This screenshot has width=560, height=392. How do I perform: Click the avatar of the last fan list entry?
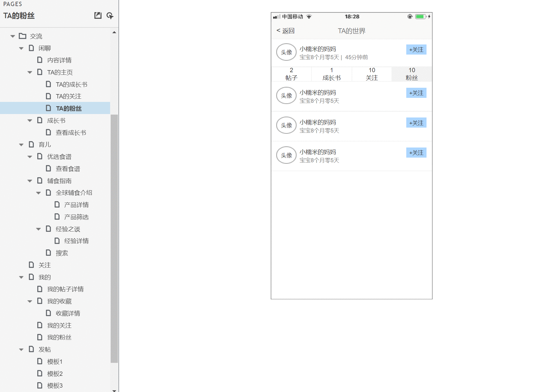[x=286, y=155]
